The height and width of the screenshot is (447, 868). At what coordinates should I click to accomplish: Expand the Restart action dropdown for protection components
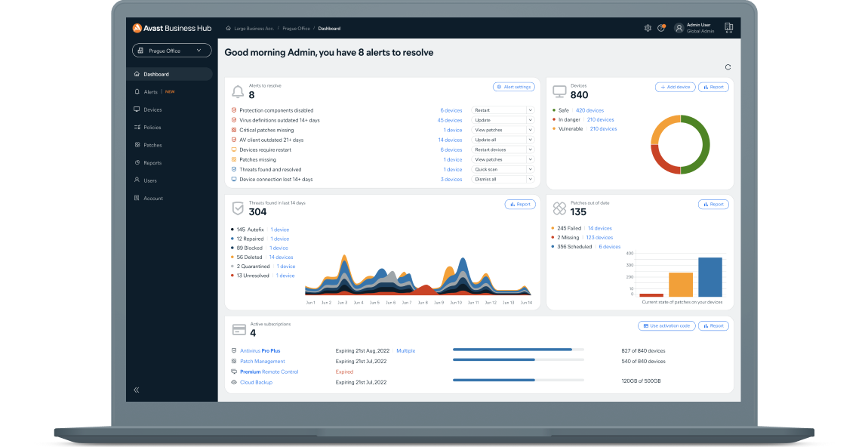503,109
